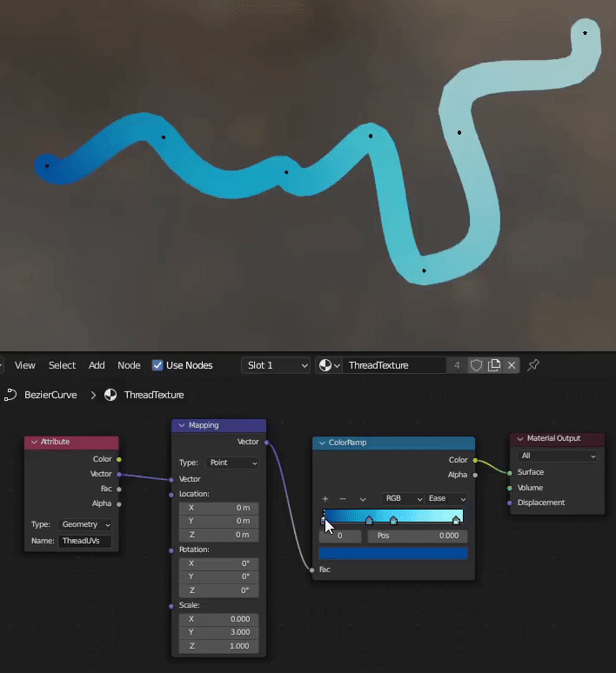The height and width of the screenshot is (673, 616).
Task: Click the Location Y field
Action: point(219,521)
